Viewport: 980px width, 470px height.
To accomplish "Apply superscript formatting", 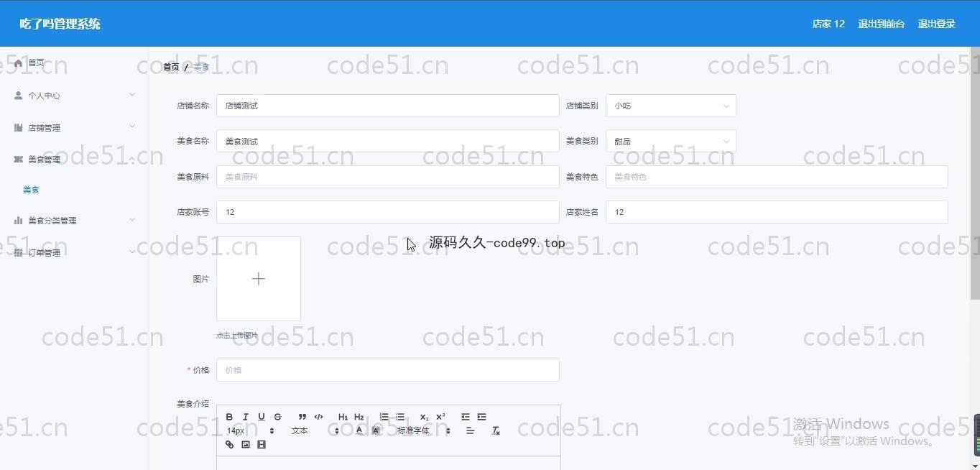I will [440, 417].
